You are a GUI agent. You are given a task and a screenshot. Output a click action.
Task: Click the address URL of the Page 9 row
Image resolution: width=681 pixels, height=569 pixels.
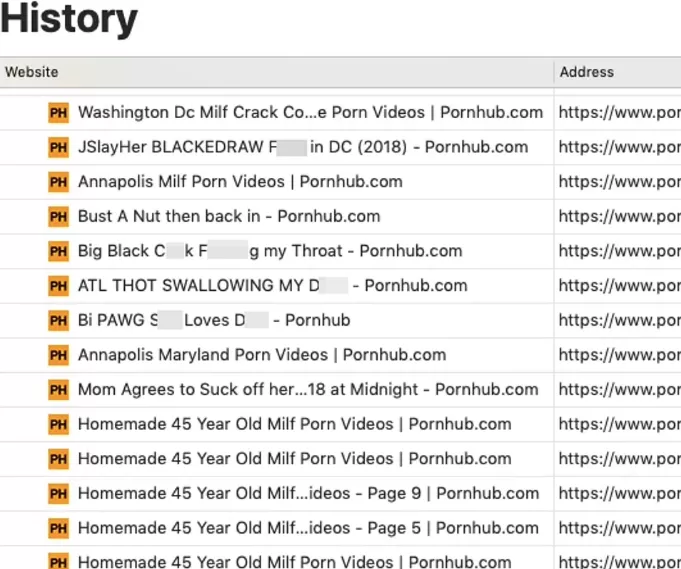pyautogui.click(x=620, y=494)
